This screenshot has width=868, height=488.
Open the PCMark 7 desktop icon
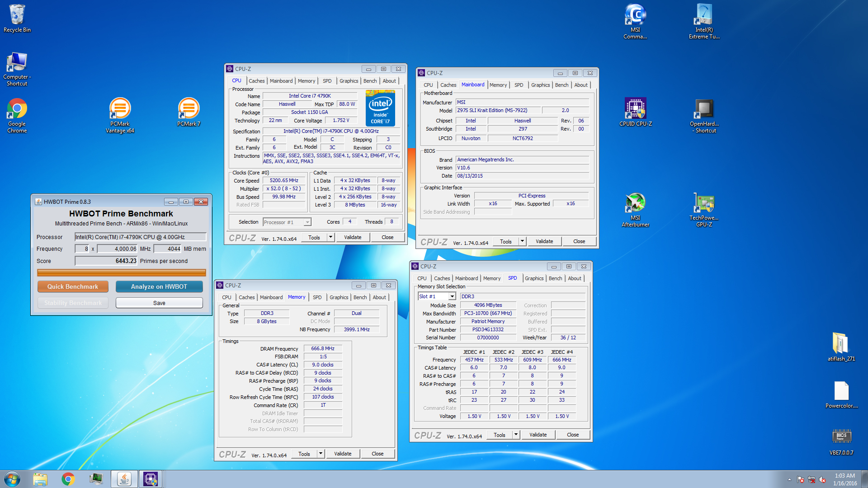pos(189,113)
